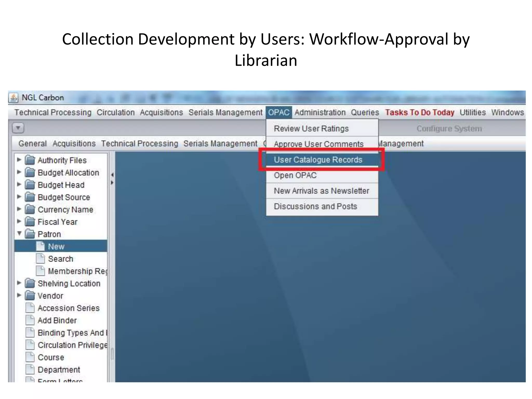Choose User Catalogue Records from OPAC menu
Screen dimensions: 532x399
[322, 159]
